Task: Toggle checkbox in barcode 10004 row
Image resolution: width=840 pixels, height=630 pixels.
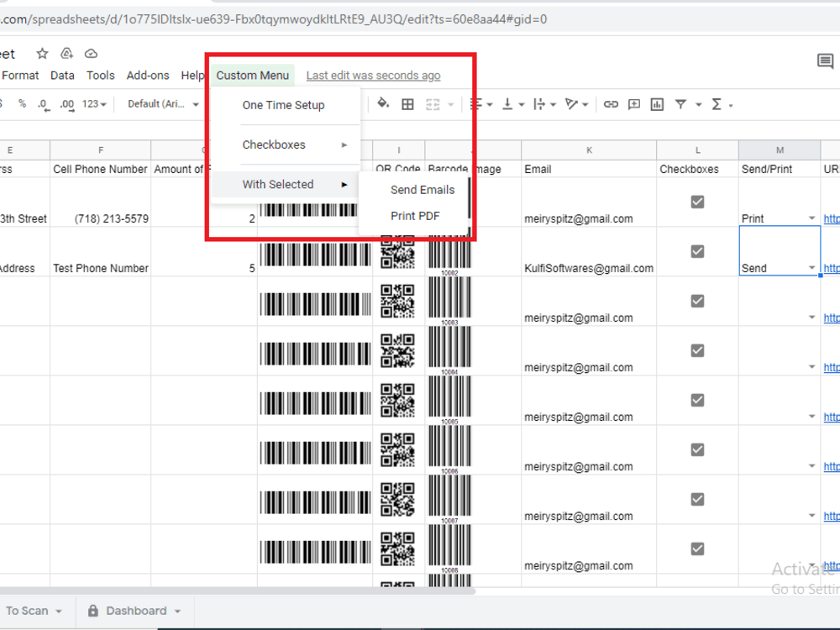Action: [x=697, y=350]
